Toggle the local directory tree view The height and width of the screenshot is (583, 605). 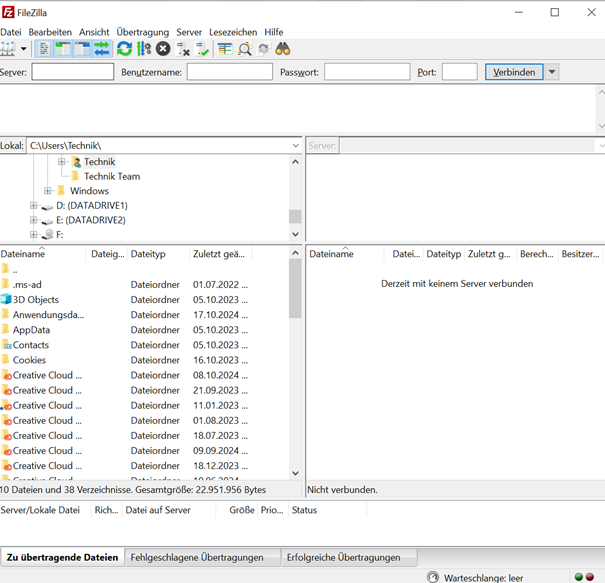tap(61, 49)
